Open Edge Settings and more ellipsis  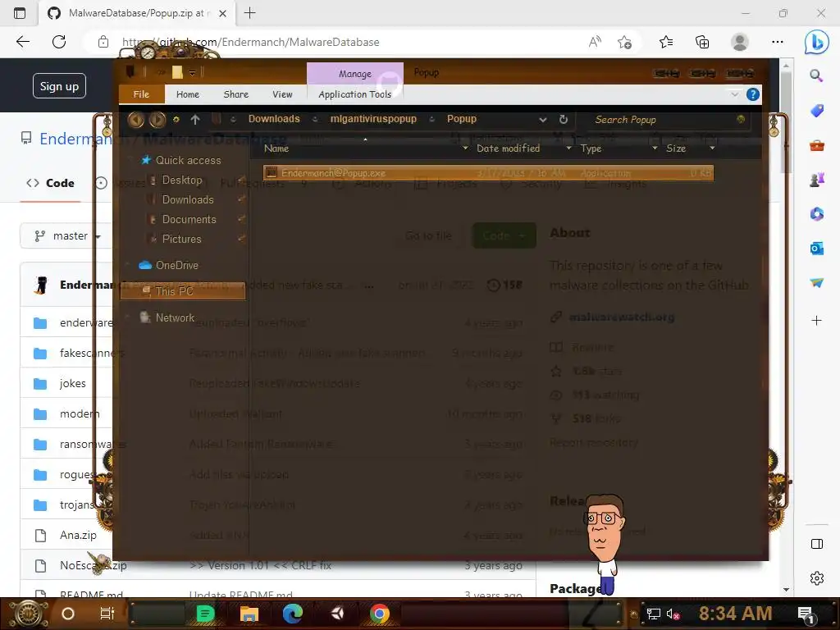(x=778, y=42)
